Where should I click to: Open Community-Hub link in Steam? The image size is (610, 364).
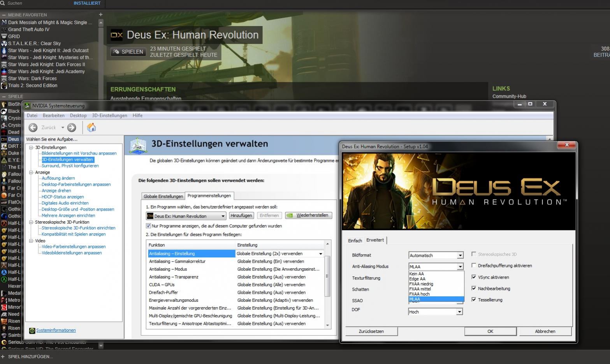[509, 96]
